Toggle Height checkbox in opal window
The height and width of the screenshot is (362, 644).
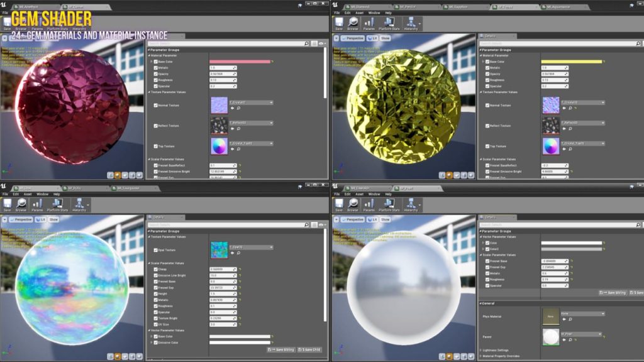156,294
